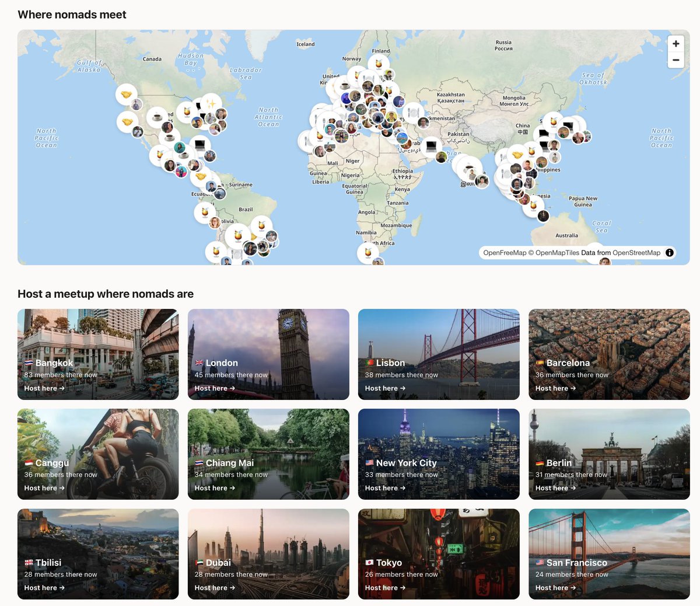Open the Tokyo city card
Image resolution: width=700 pixels, height=606 pixels.
click(x=439, y=554)
